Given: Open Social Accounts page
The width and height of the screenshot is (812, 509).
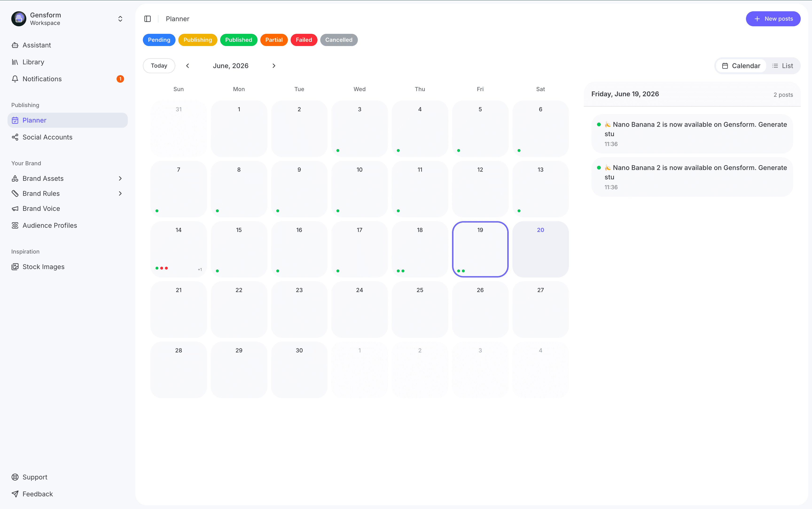Looking at the screenshot, I should pyautogui.click(x=67, y=137).
